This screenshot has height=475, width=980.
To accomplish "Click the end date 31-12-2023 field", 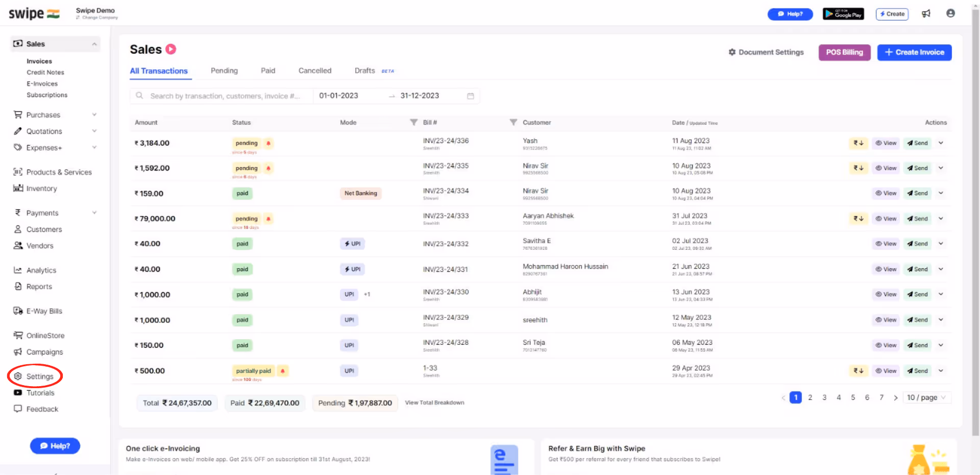I will (x=420, y=96).
